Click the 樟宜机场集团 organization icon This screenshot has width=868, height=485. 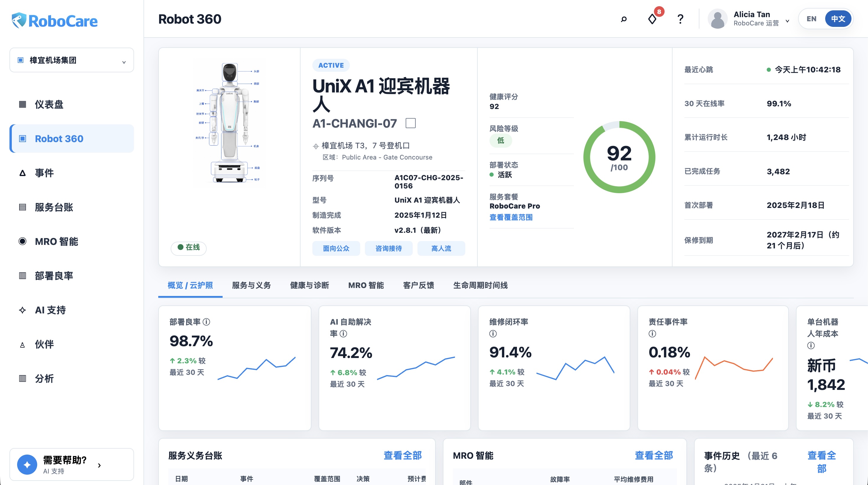click(x=21, y=60)
